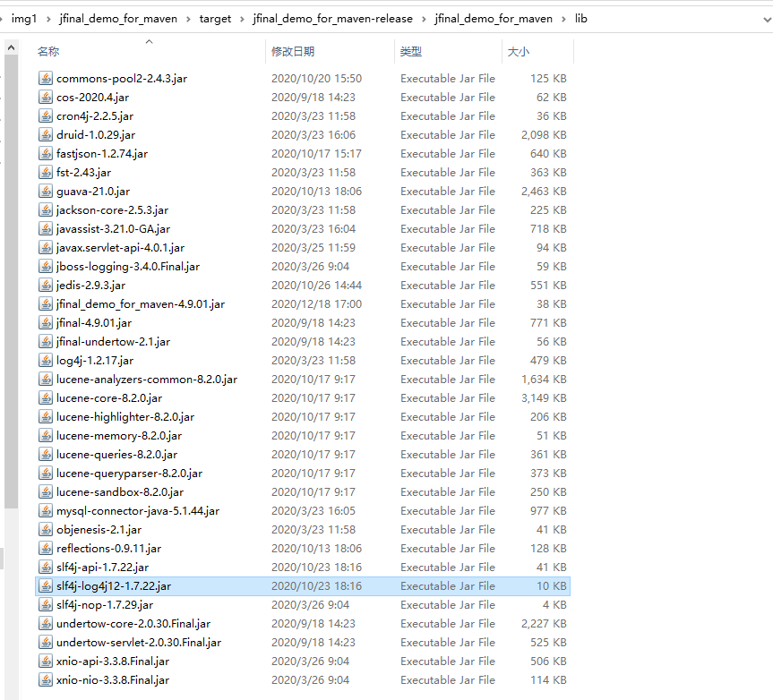Click the size value 2,463 KB
The image size is (773, 700).
point(544,192)
